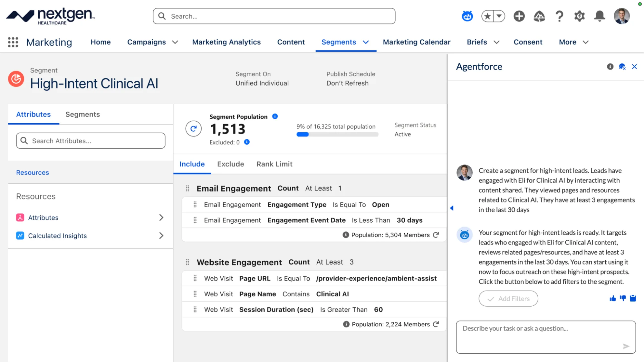Switch to the Segments panel tab
The width and height of the screenshot is (644, 362).
[82, 115]
